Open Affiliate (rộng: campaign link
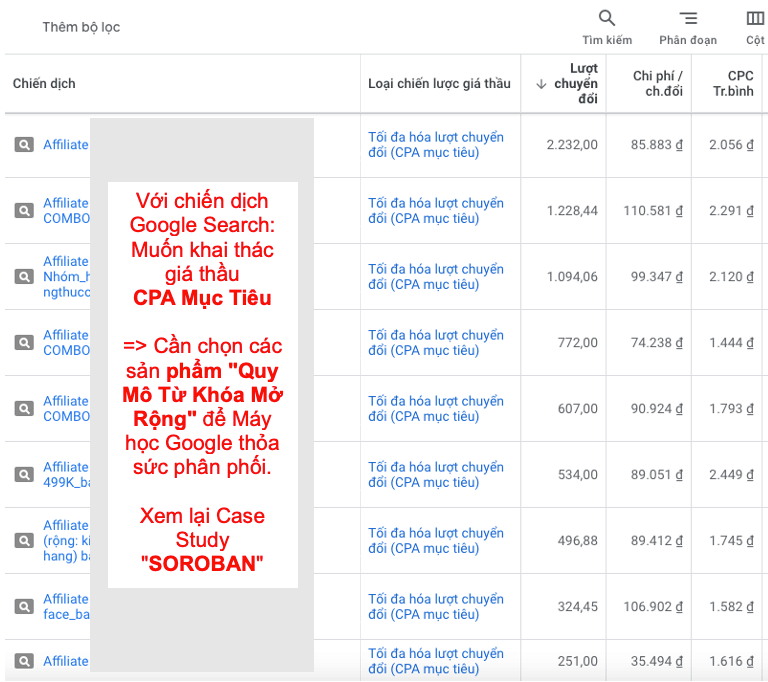768x682 pixels. click(x=66, y=541)
